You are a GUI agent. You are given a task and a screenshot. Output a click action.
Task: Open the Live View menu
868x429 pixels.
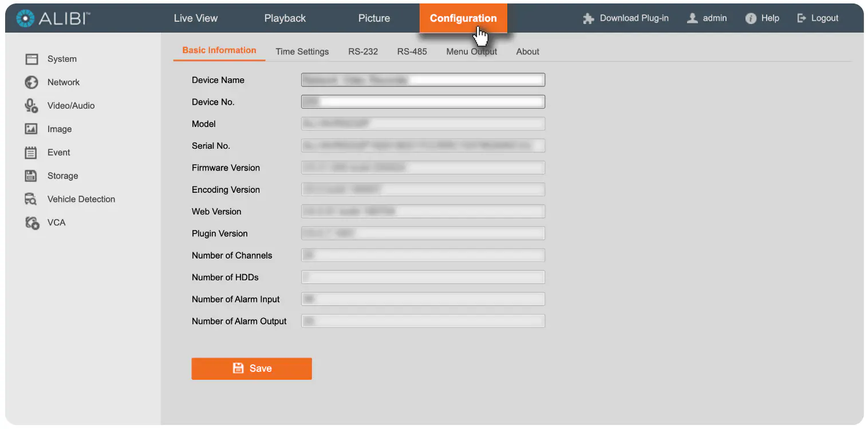coord(196,18)
